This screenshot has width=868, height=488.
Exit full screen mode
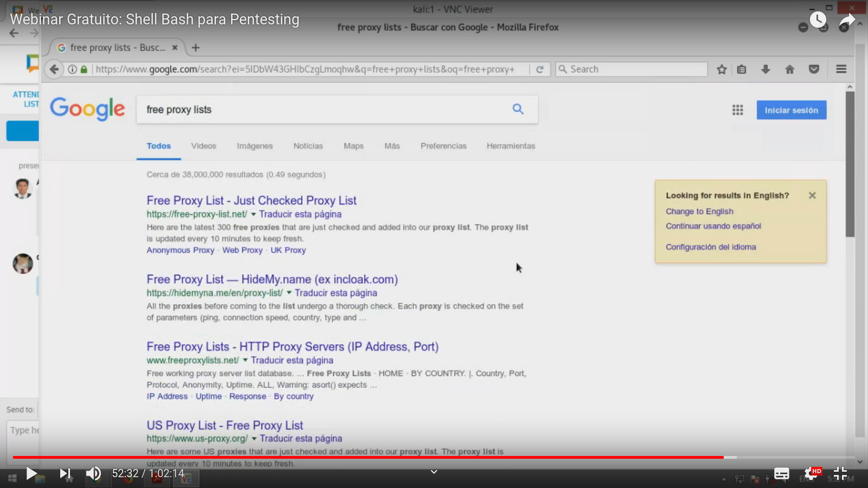tap(840, 474)
